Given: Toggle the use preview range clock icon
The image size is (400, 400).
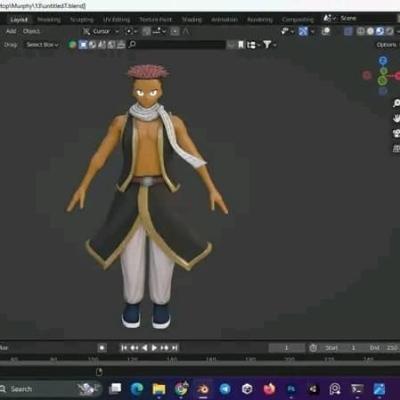Looking at the screenshot, I should [x=313, y=348].
